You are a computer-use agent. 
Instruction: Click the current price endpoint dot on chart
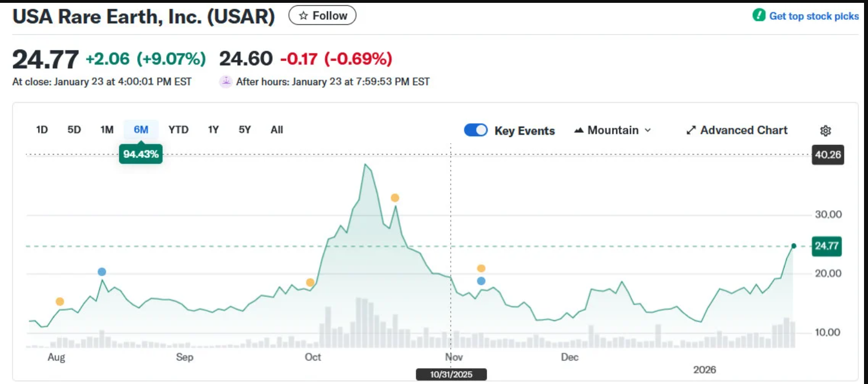(x=794, y=246)
